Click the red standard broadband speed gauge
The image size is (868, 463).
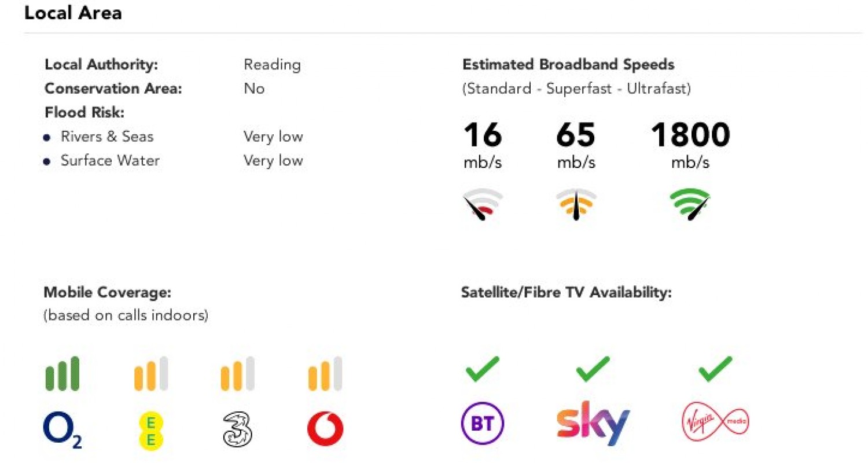(x=483, y=205)
